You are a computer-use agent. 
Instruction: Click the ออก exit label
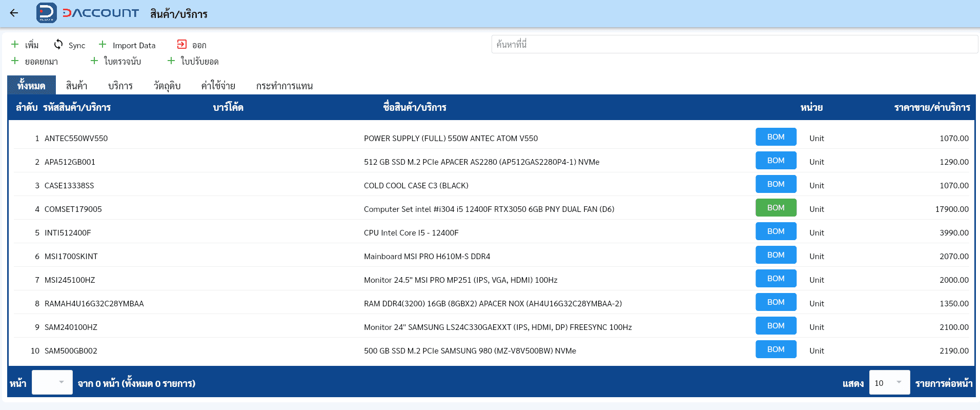199,46
